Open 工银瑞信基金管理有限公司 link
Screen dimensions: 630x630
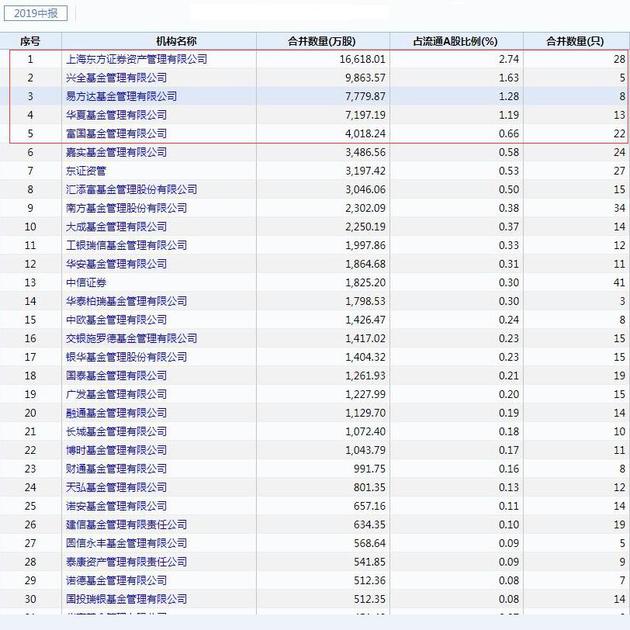127,245
